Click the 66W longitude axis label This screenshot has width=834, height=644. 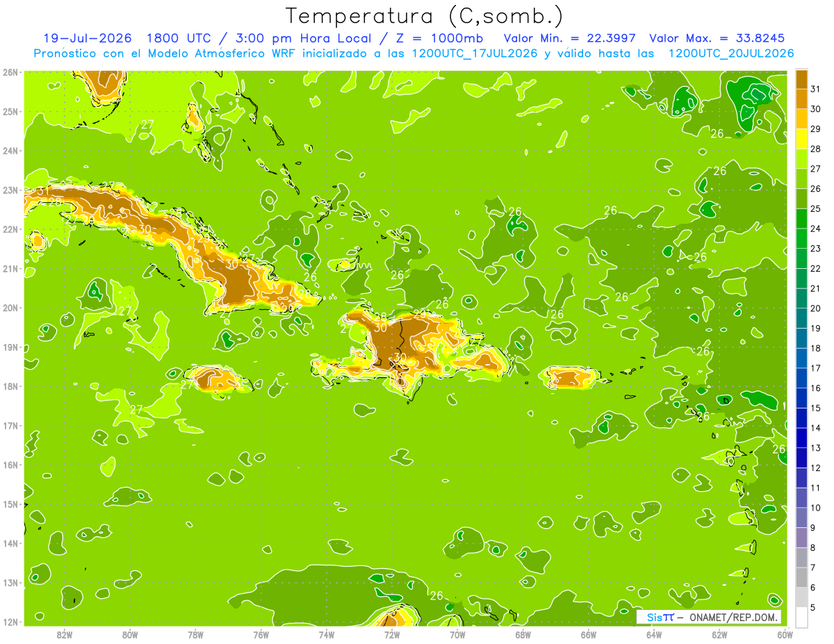click(x=588, y=634)
